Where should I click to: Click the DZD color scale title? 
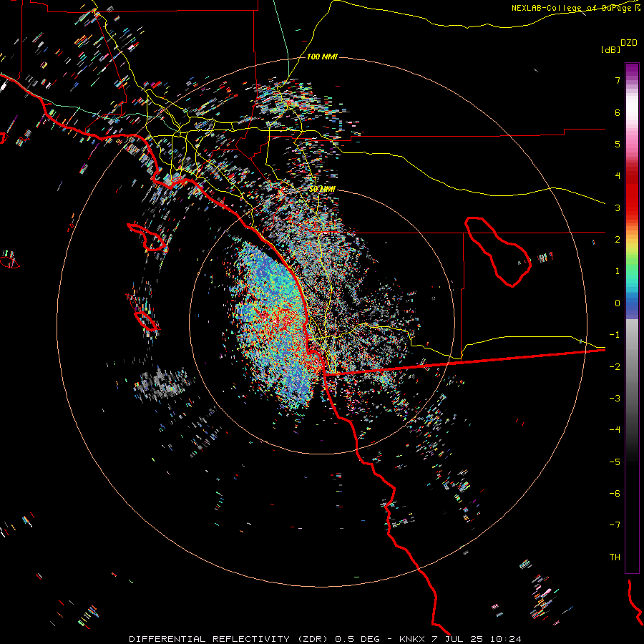629,43
